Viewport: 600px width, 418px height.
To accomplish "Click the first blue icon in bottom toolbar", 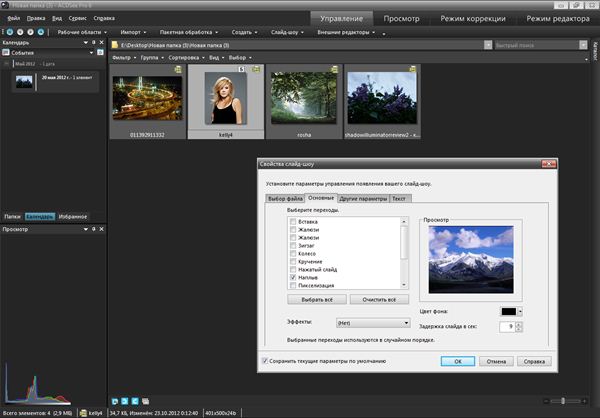I will coord(116,399).
